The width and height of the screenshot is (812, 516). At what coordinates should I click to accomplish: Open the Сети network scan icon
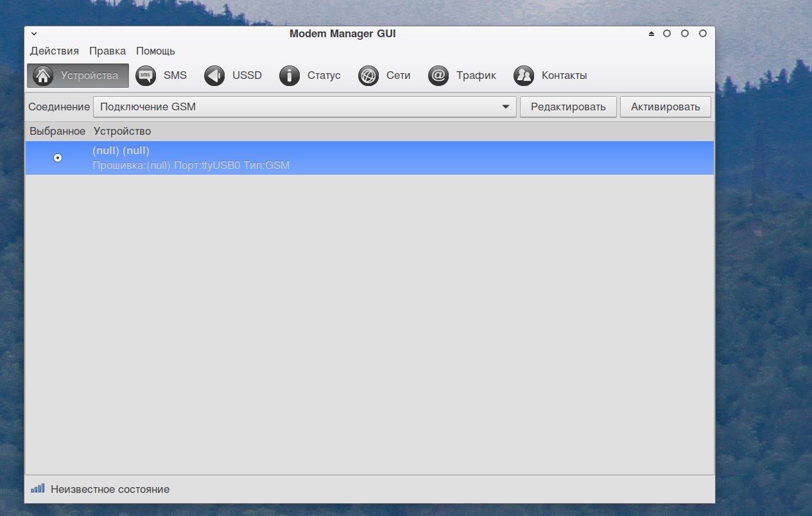[x=368, y=76]
